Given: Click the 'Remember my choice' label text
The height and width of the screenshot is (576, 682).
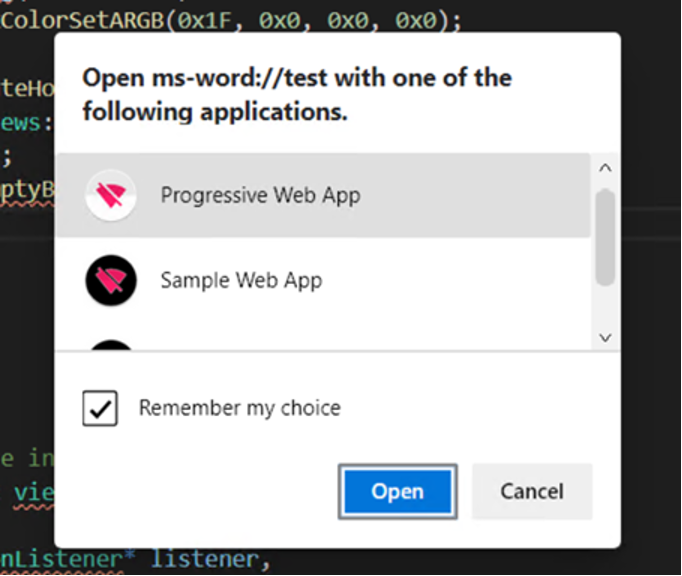Looking at the screenshot, I should 240,408.
